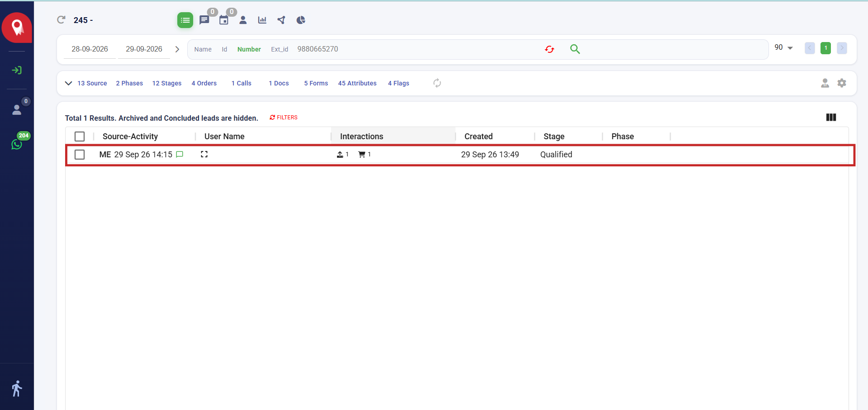Open the pie chart icon
This screenshot has height=410, width=868.
[x=301, y=20]
